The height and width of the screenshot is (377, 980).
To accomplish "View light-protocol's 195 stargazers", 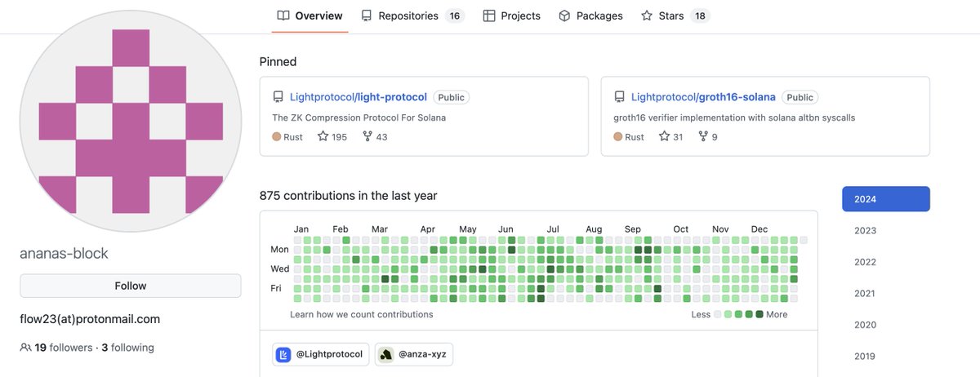I will [x=332, y=137].
